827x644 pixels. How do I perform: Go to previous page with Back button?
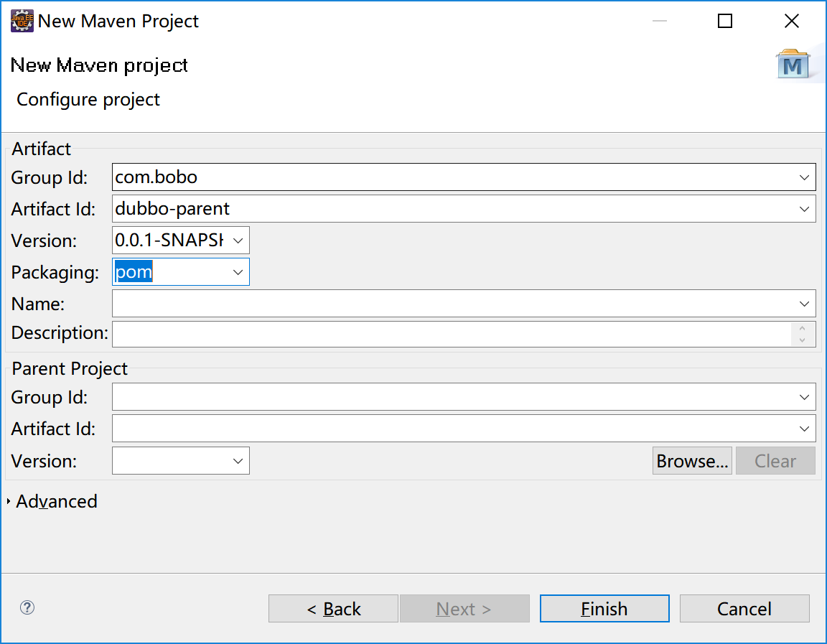pos(333,609)
